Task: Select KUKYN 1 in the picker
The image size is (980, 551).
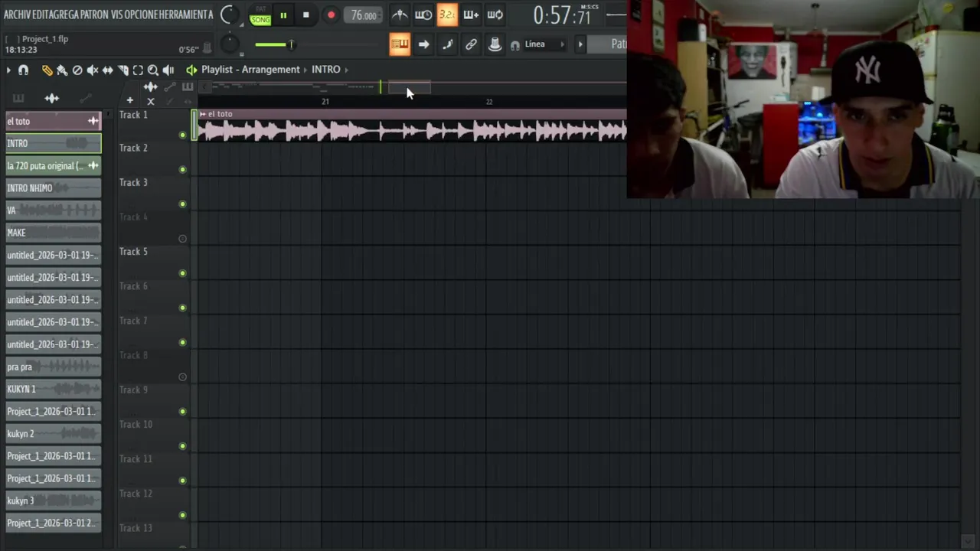Action: (x=53, y=389)
